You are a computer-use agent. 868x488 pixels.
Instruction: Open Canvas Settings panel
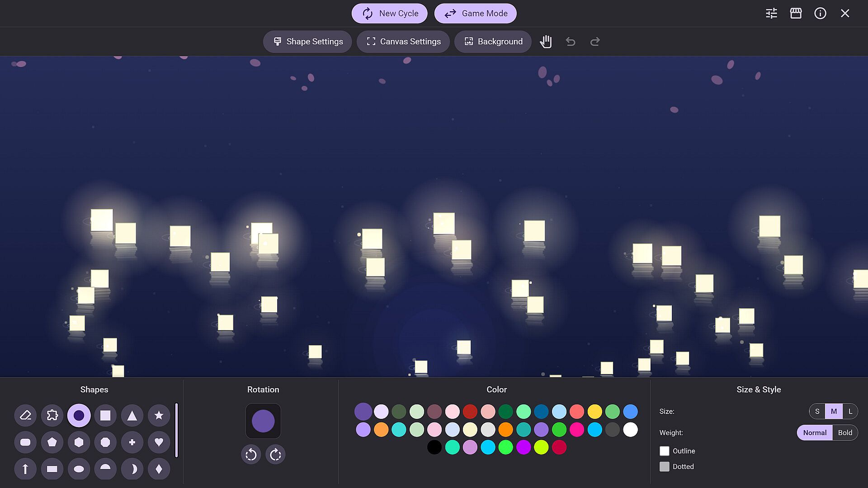[x=403, y=42]
